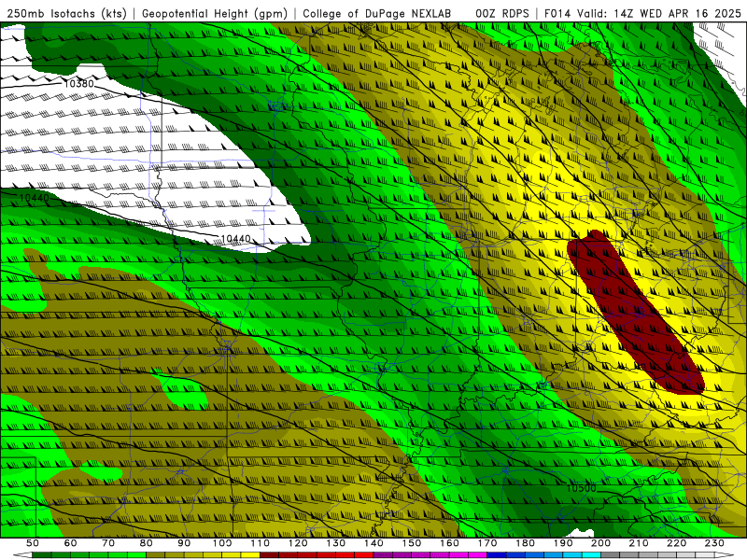The height and width of the screenshot is (560, 747).
Task: Select the 'College of DuPage NEXLAB' label
Action: point(377,13)
